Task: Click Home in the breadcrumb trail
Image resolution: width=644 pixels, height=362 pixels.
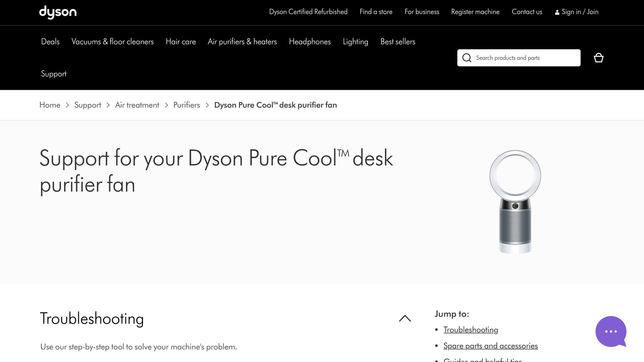Action: (50, 105)
